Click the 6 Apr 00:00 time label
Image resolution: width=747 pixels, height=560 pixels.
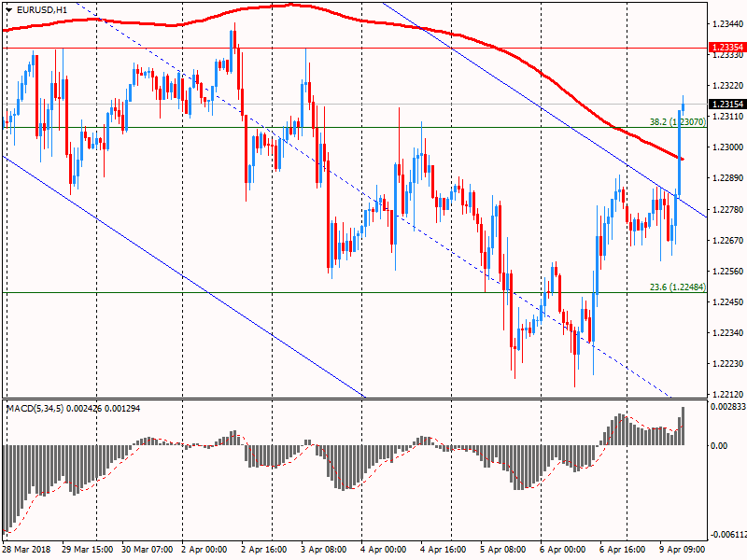point(563,550)
